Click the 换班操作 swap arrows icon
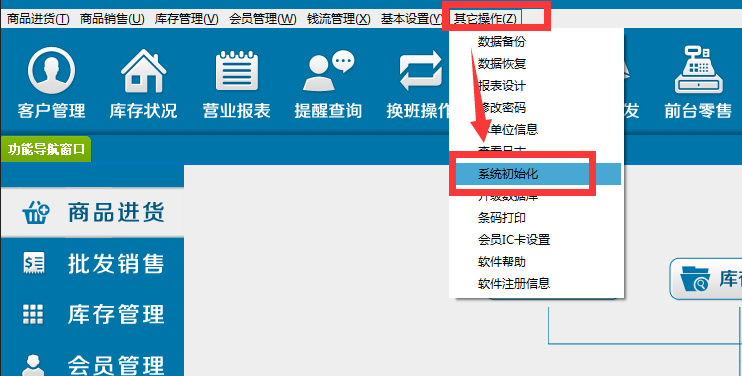 coord(420,71)
